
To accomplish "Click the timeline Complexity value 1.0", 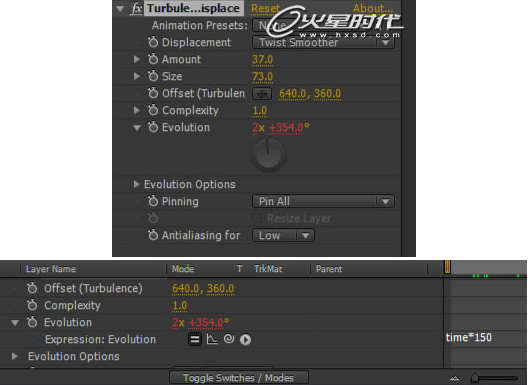I will click(x=180, y=306).
